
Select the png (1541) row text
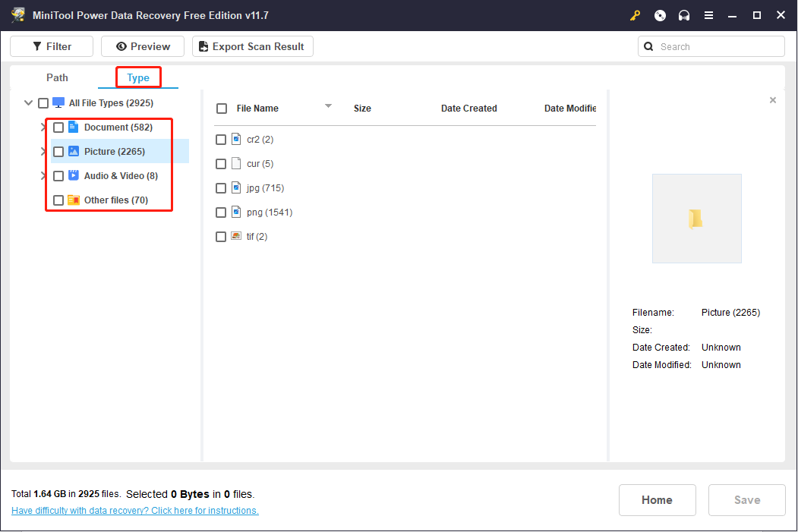[270, 212]
